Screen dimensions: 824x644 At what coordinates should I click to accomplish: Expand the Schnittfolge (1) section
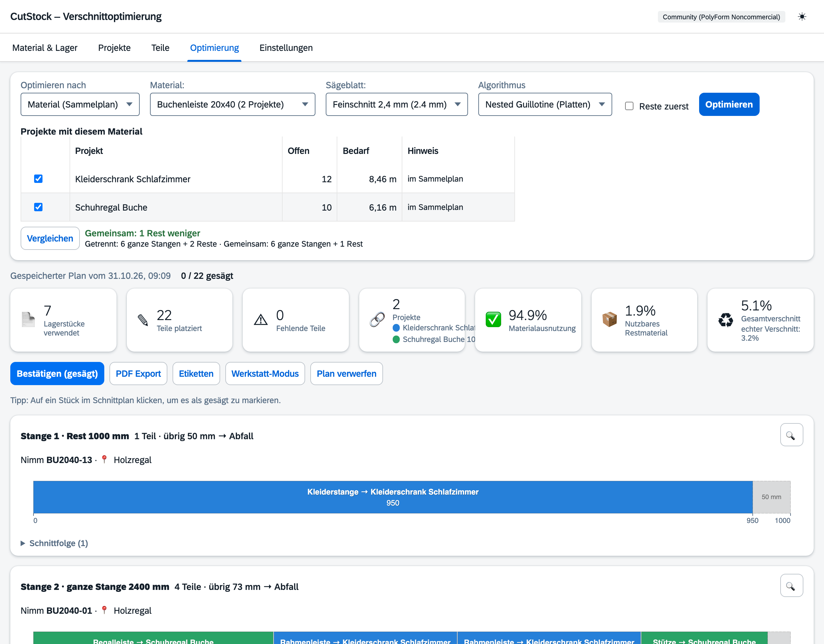[54, 543]
